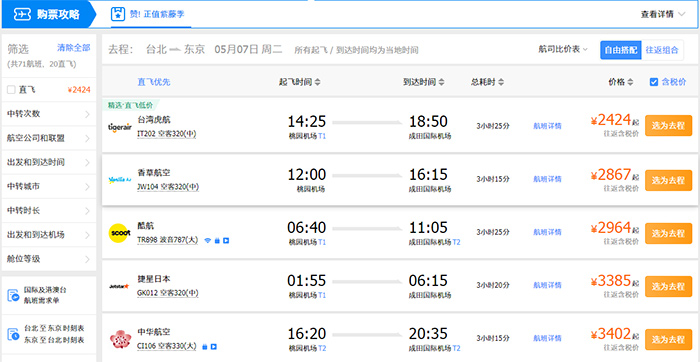Click the Tigerair airline logo
Viewport: 700px width, 362px height.
point(120,127)
